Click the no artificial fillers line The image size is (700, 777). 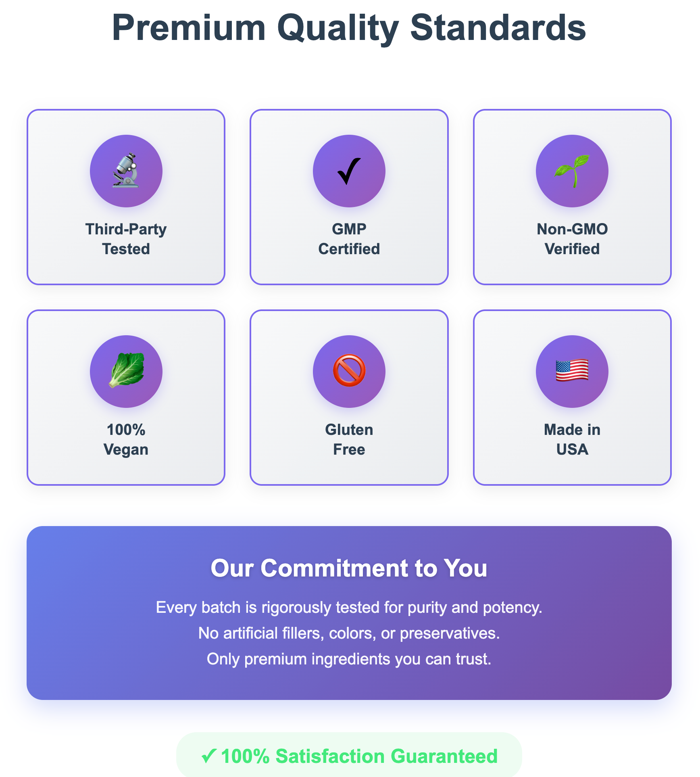point(349,633)
